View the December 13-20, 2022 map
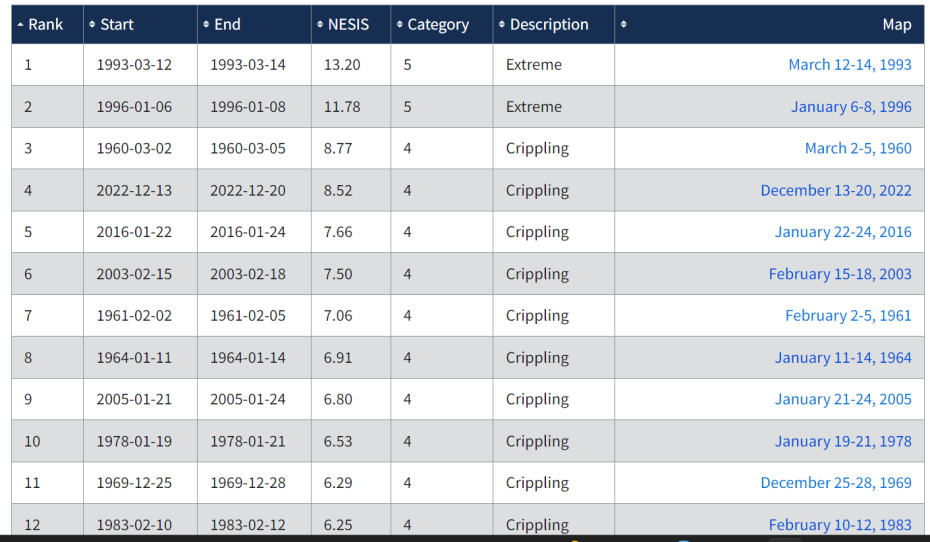Image resolution: width=930 pixels, height=542 pixels. (835, 190)
